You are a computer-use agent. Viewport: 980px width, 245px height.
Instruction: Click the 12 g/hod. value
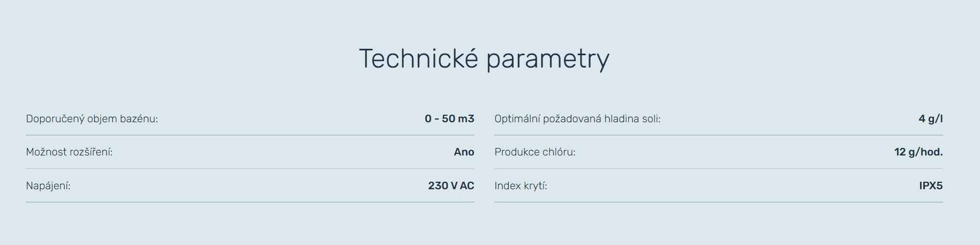point(918,152)
